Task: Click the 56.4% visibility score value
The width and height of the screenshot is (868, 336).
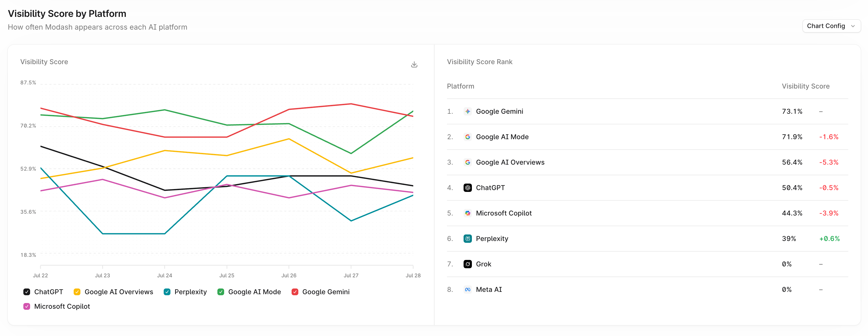Action: point(792,162)
